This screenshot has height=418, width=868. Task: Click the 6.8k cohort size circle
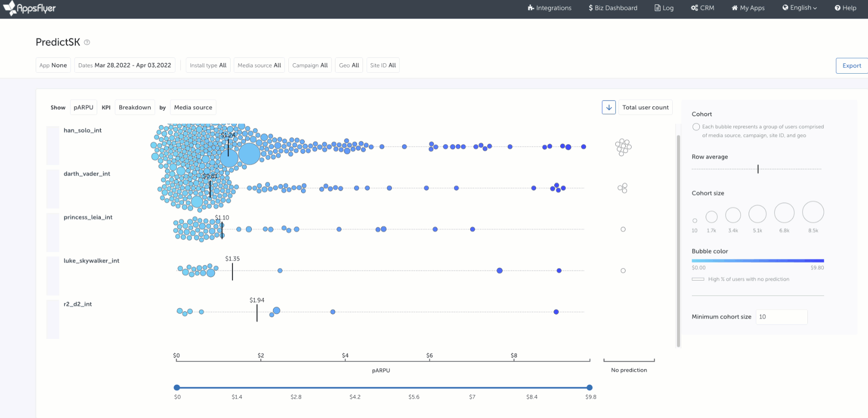coord(784,213)
